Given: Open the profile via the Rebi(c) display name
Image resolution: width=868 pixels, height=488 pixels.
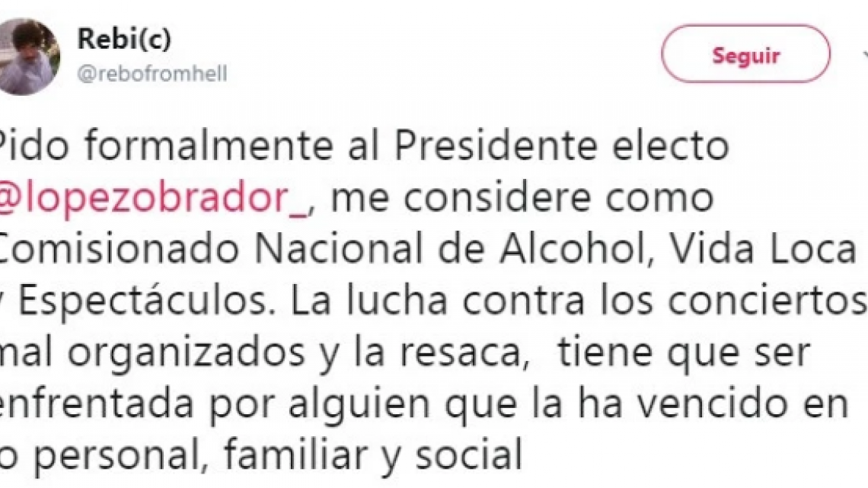Looking at the screenshot, I should click(122, 34).
